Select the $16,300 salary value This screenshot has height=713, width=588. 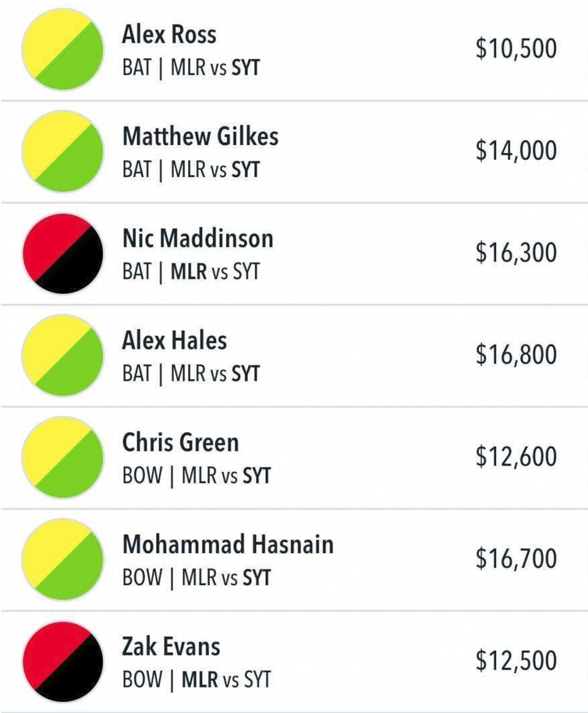click(516, 253)
